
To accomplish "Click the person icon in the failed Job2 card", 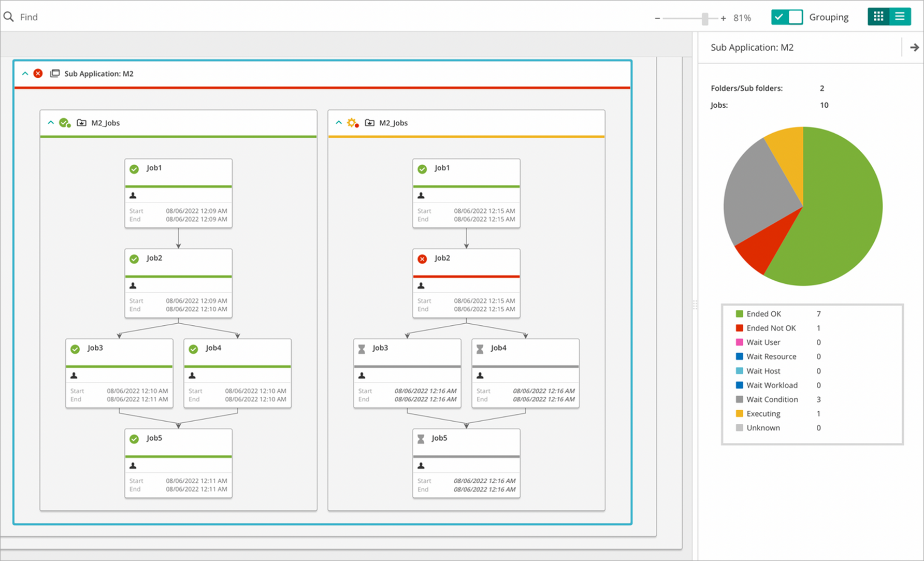I will [x=421, y=285].
